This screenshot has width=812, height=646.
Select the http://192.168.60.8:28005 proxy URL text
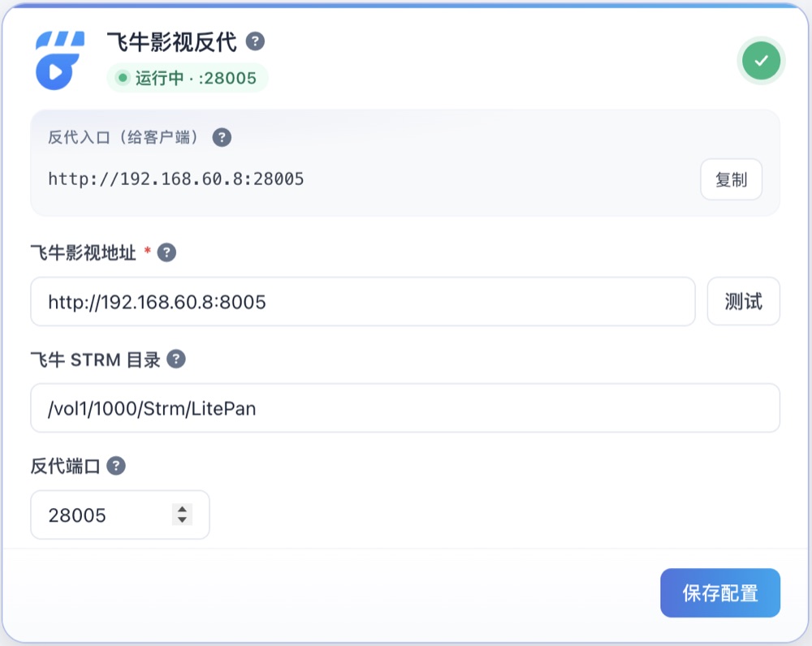point(176,179)
